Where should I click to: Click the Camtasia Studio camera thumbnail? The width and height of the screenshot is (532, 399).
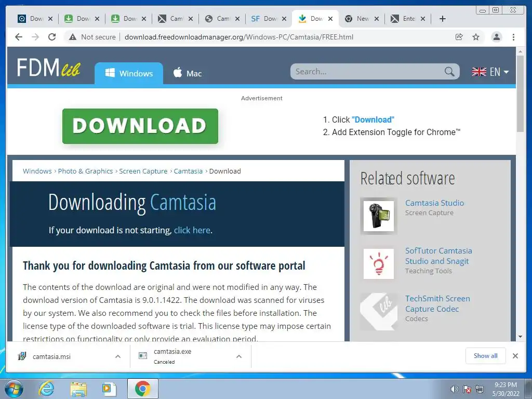[x=379, y=216]
